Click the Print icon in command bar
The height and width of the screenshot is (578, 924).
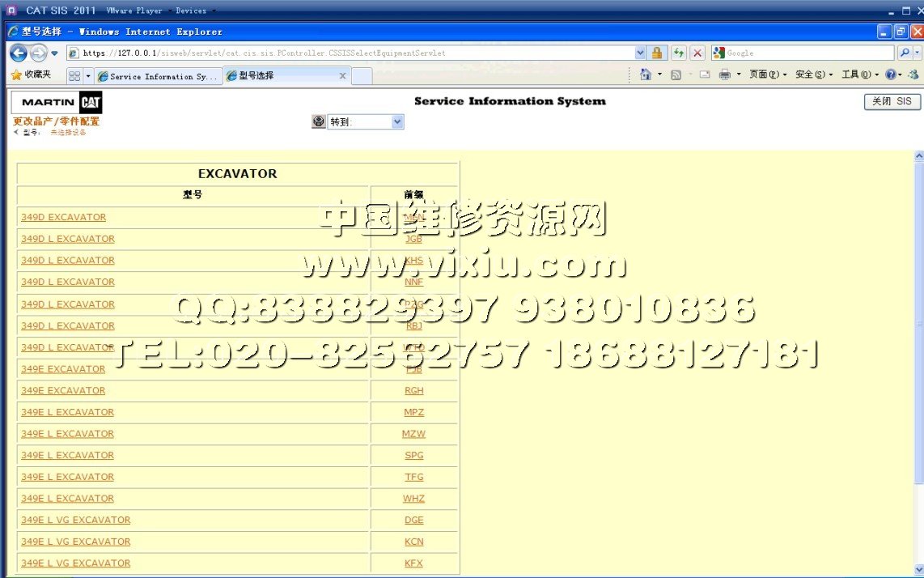[725, 74]
